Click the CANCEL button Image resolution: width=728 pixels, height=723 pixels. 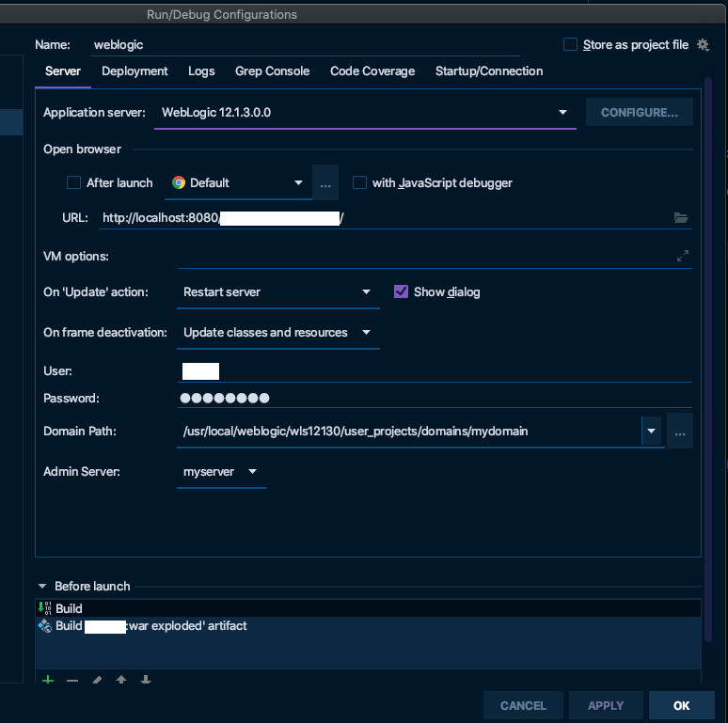523,706
